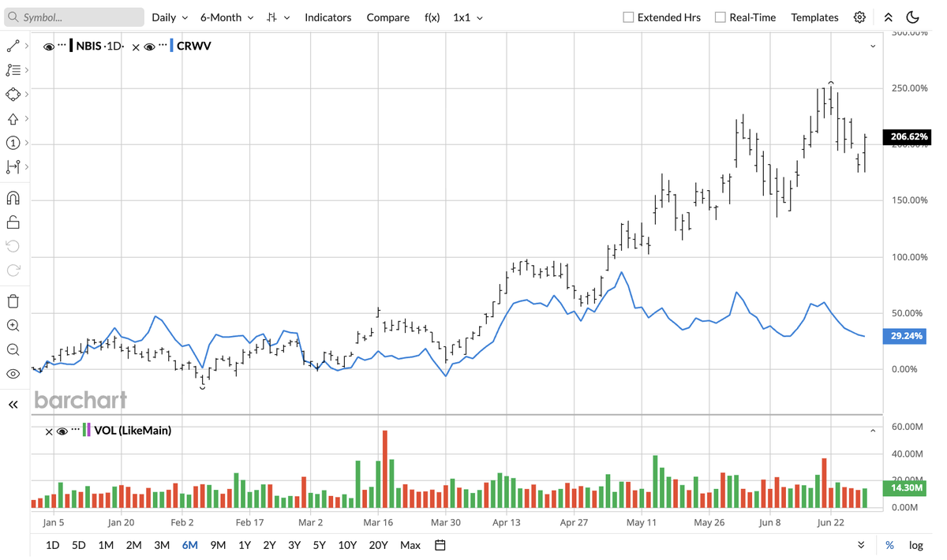Select the Max time range
This screenshot has width=947, height=560.
pyautogui.click(x=410, y=545)
